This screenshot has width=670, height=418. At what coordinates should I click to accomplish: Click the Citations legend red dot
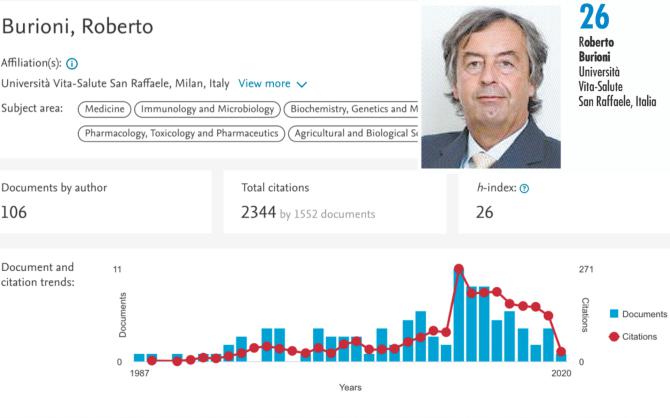click(x=613, y=336)
